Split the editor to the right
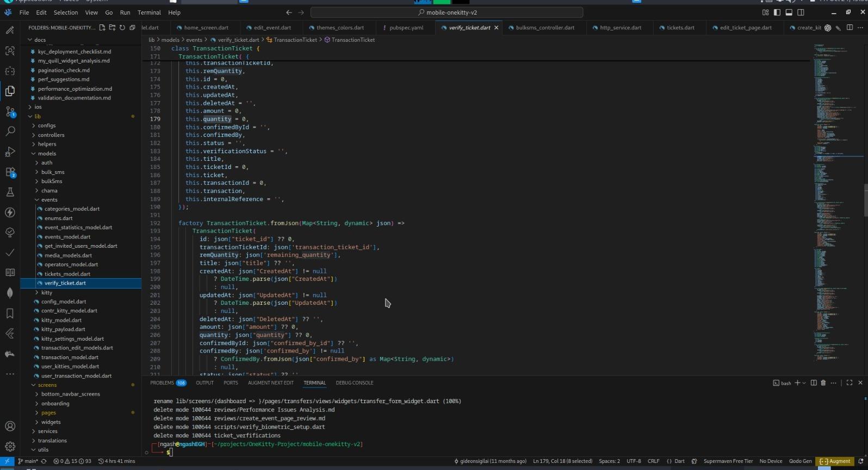Viewport: 868px width, 470px height. [850, 28]
